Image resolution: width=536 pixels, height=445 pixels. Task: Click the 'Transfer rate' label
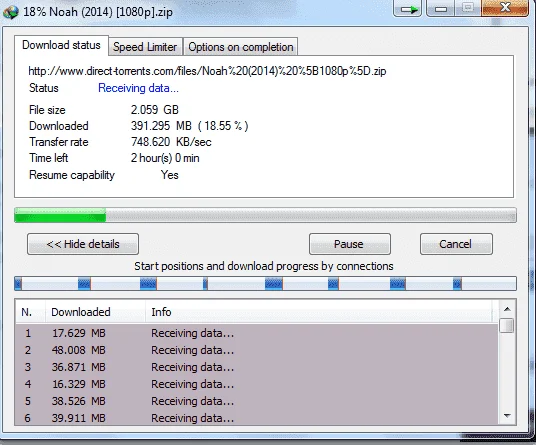59,142
